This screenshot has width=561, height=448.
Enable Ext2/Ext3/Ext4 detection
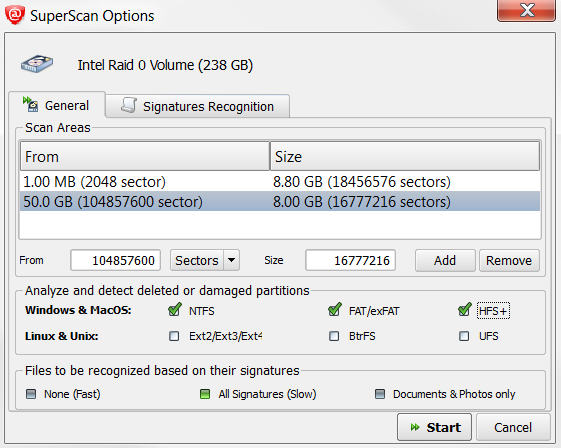click(174, 336)
